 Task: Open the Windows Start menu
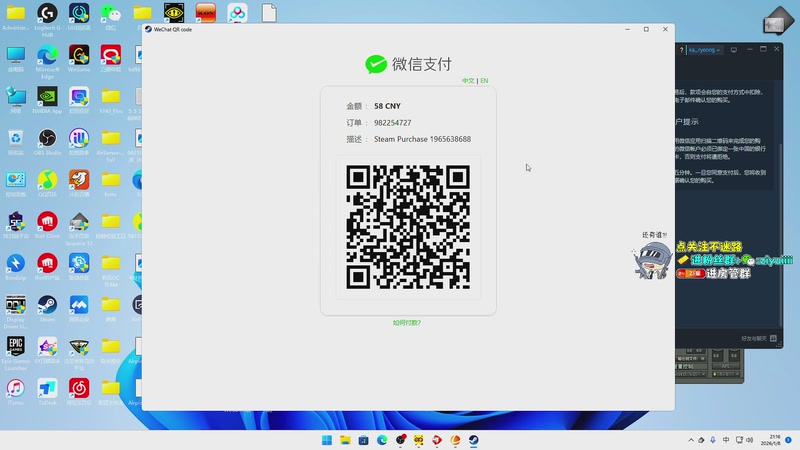click(327, 440)
